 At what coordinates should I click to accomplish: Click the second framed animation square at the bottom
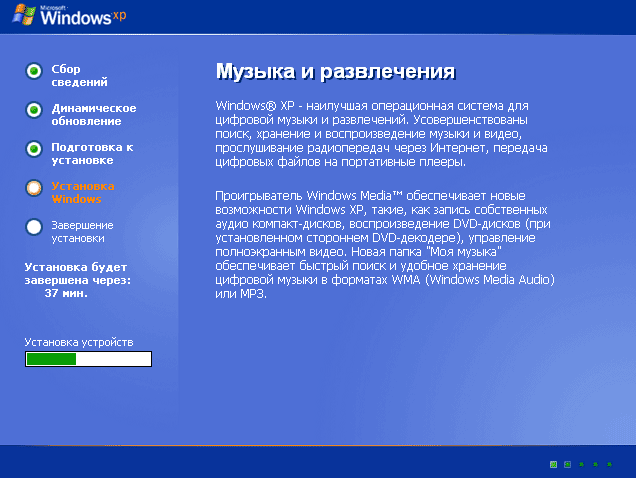567,464
